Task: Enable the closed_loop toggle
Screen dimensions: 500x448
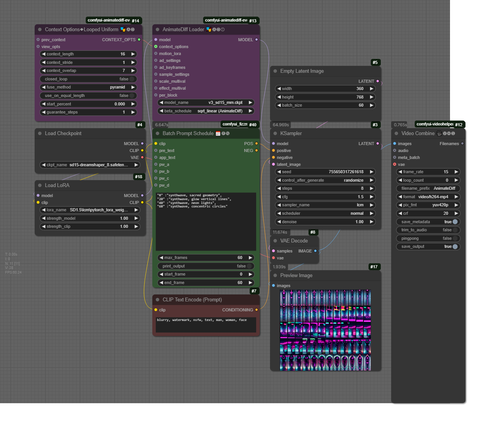Action: tap(132, 79)
